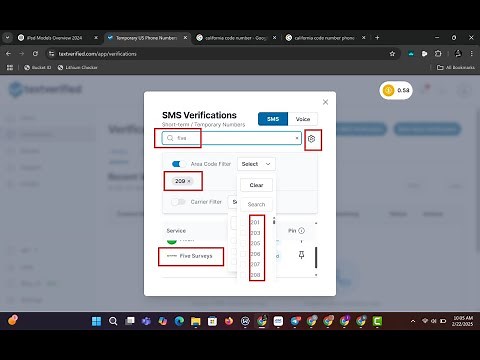Switch to the SMS tab
The image size is (480, 360).
[x=273, y=119]
